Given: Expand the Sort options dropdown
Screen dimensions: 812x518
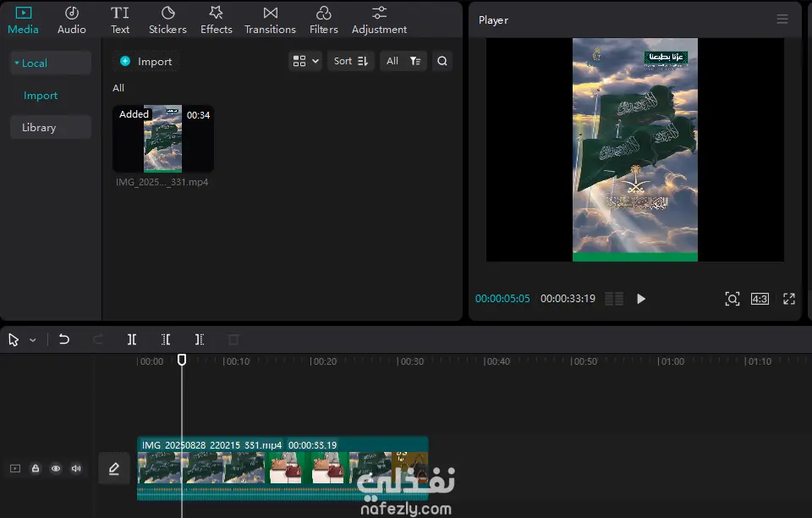Looking at the screenshot, I should tap(350, 61).
